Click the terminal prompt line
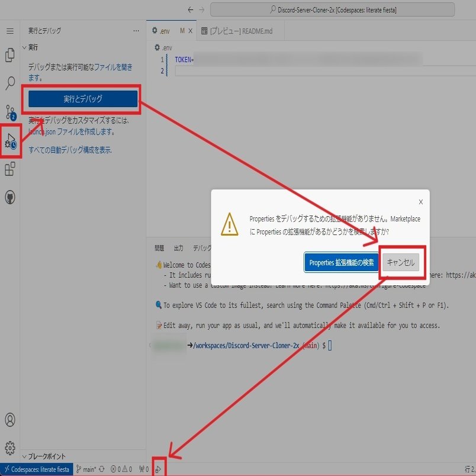 (x=242, y=346)
